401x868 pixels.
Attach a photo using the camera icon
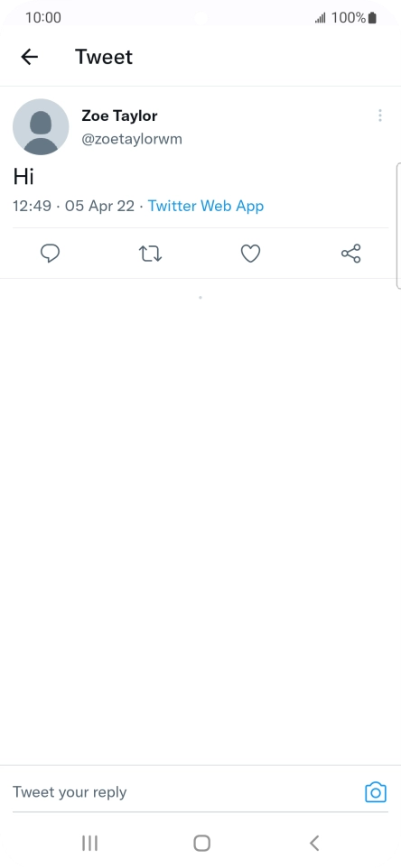point(376,792)
